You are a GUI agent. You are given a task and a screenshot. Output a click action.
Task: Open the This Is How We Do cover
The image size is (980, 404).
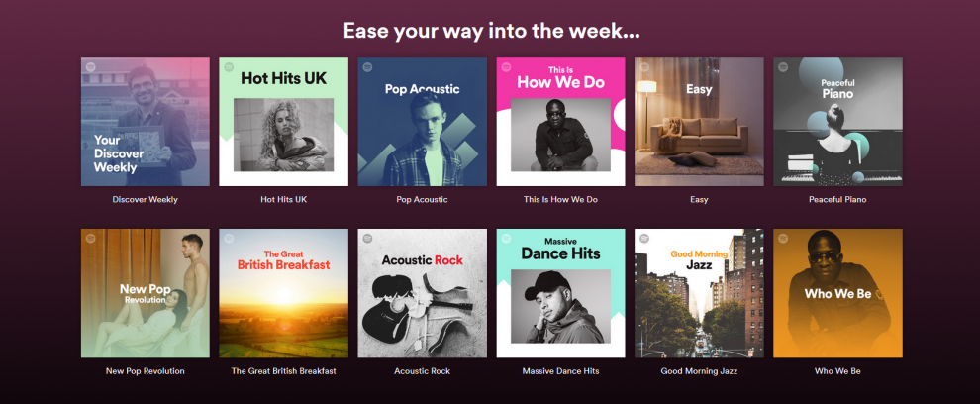pyautogui.click(x=560, y=122)
